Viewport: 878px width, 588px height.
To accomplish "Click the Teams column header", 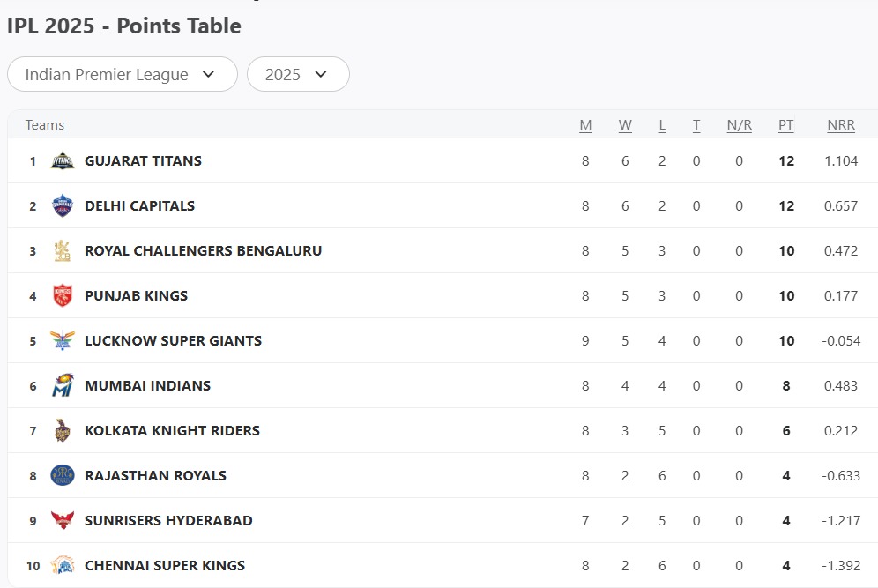I will point(45,125).
